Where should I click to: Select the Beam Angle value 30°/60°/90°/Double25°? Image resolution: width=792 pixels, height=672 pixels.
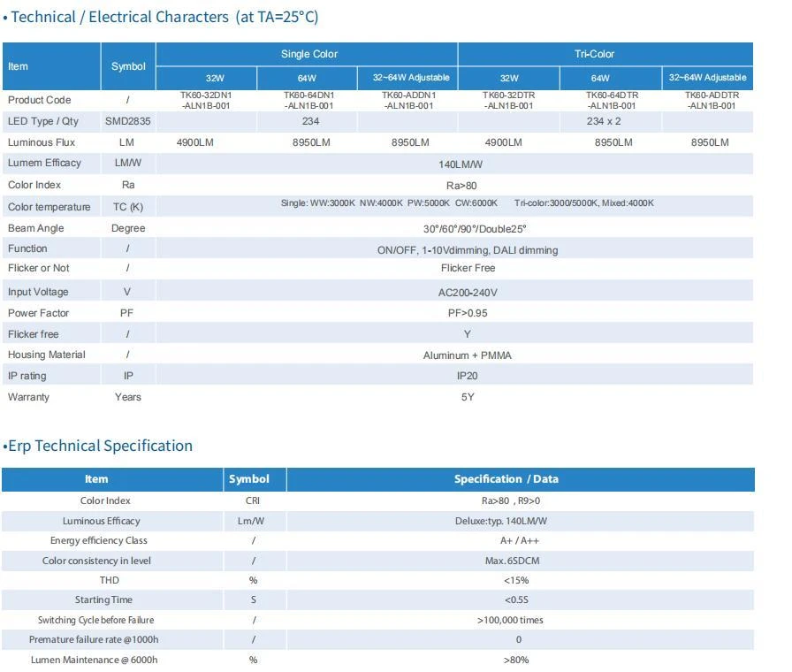tap(475, 229)
